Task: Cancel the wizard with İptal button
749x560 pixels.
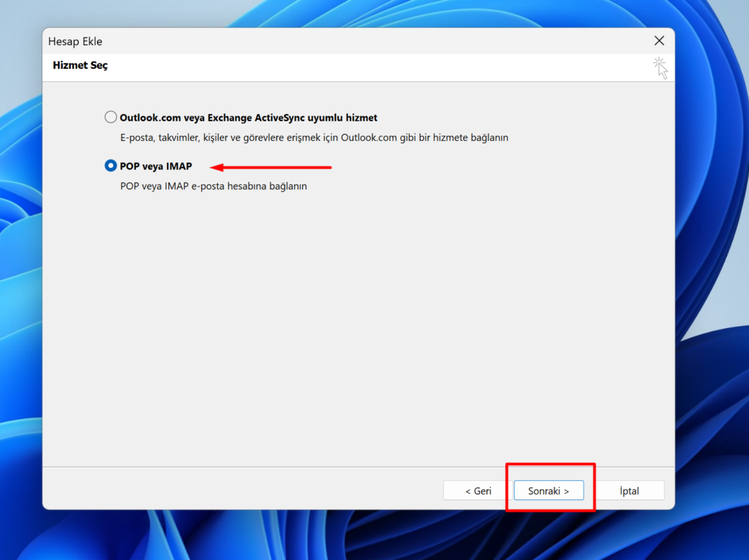Action: (x=629, y=491)
